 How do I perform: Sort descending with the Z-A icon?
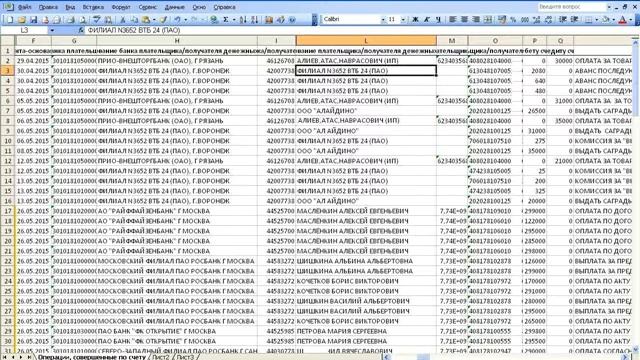pos(254,20)
